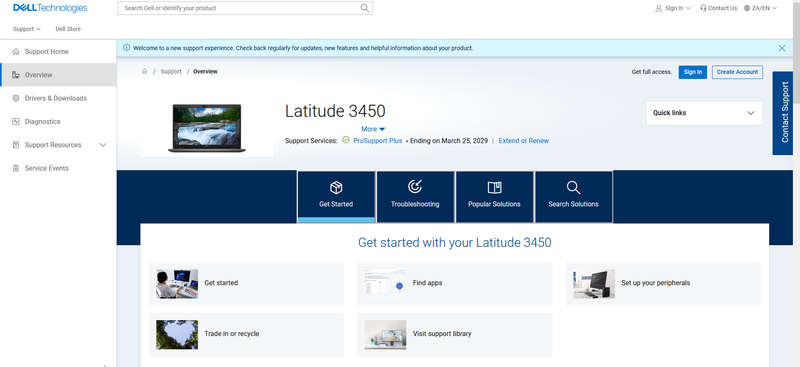
Task: Click the Trade in or recycle thumbnail
Action: (177, 334)
